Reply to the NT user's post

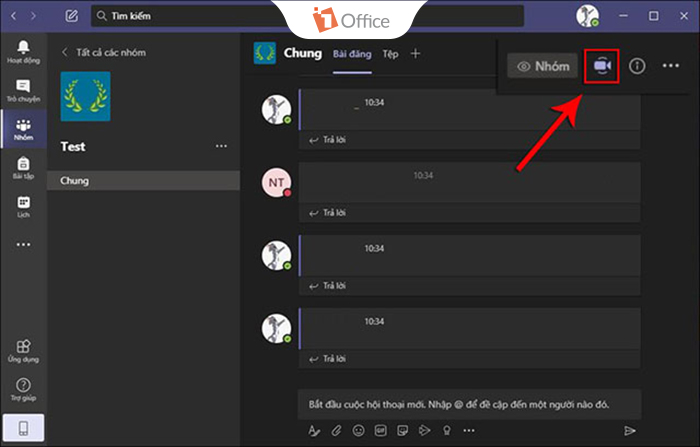point(327,213)
